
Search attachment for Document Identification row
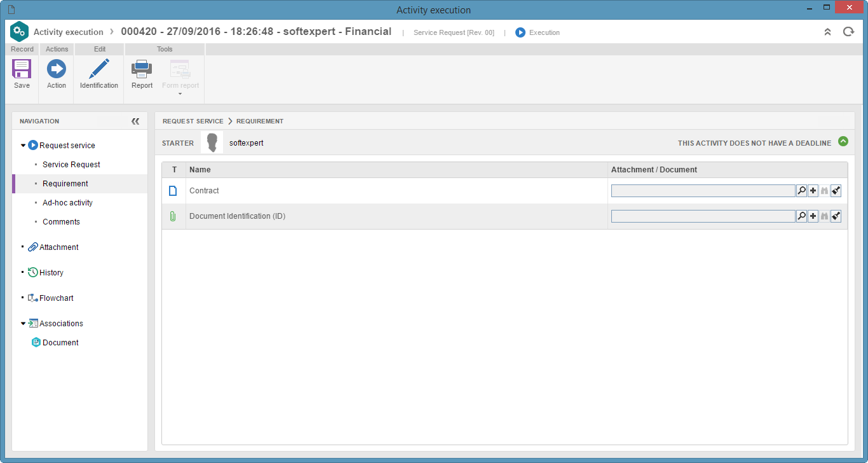[x=801, y=216]
